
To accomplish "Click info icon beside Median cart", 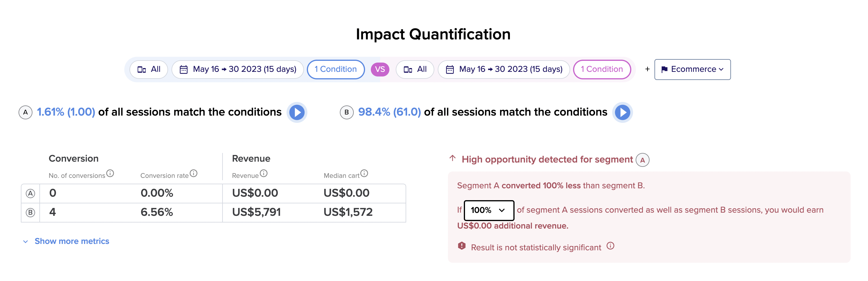I will pyautogui.click(x=364, y=173).
